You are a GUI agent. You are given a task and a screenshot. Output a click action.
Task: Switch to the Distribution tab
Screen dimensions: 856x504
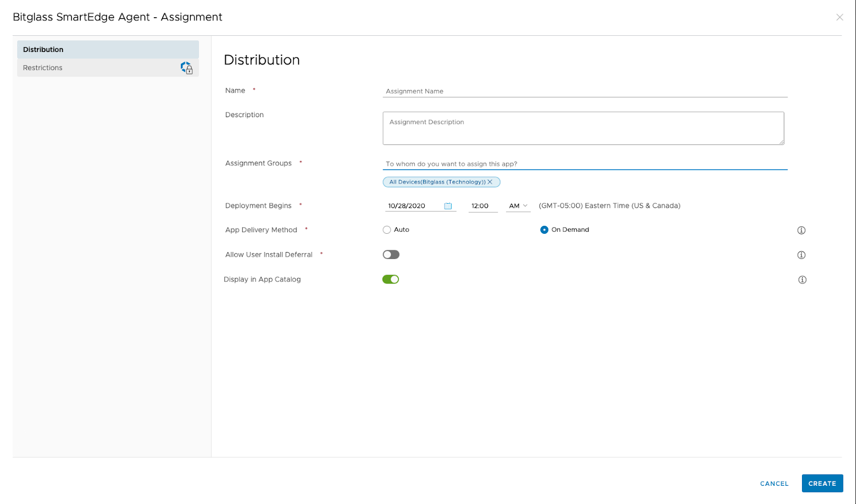pyautogui.click(x=108, y=50)
